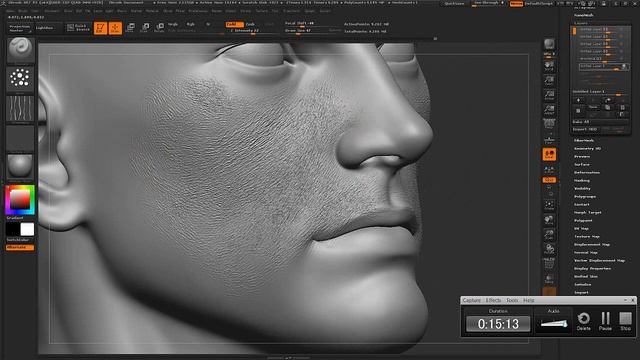This screenshot has height=360, width=640.
Task: Open the dots stroke type selector
Action: coord(20,78)
